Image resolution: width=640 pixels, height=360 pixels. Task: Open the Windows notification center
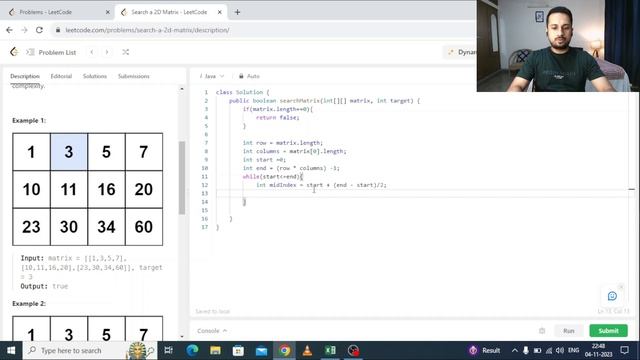click(x=624, y=351)
